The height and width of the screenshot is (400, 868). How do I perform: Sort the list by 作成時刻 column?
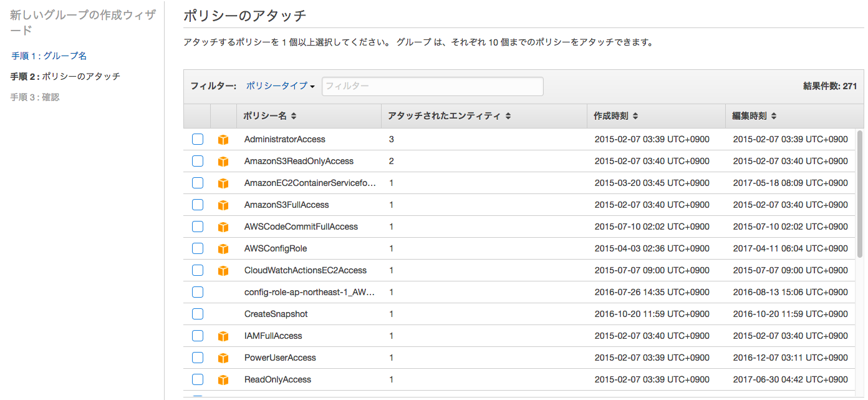(x=615, y=116)
